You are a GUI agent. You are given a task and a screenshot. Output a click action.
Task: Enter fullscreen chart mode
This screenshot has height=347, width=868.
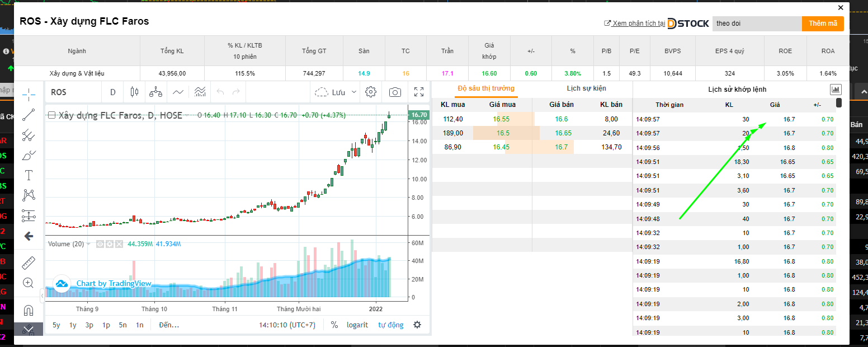coord(419,92)
